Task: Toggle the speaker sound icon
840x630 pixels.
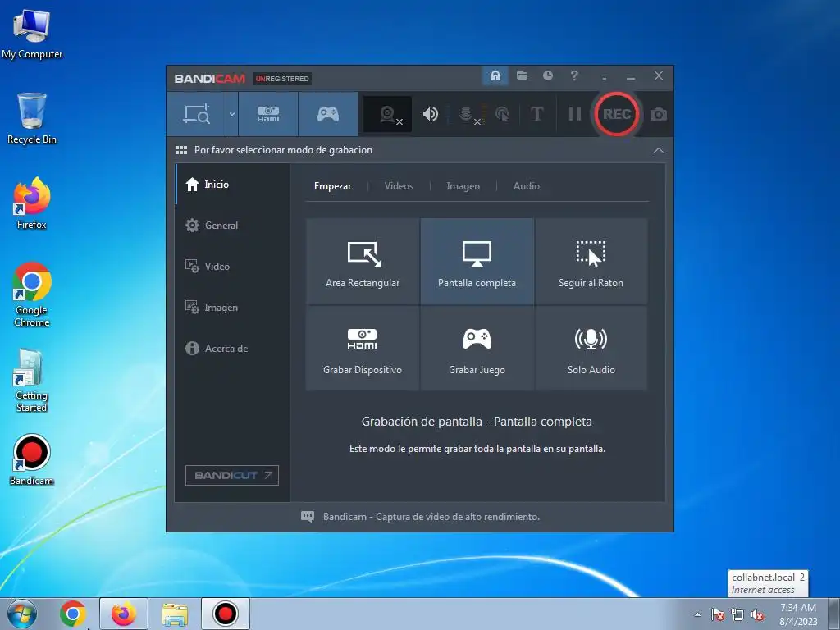Action: [430, 114]
